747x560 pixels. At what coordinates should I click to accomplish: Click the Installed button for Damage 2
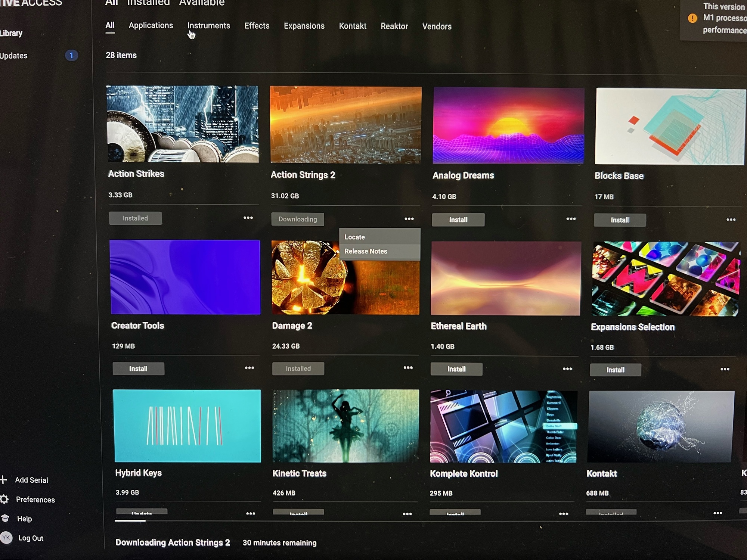[298, 368]
